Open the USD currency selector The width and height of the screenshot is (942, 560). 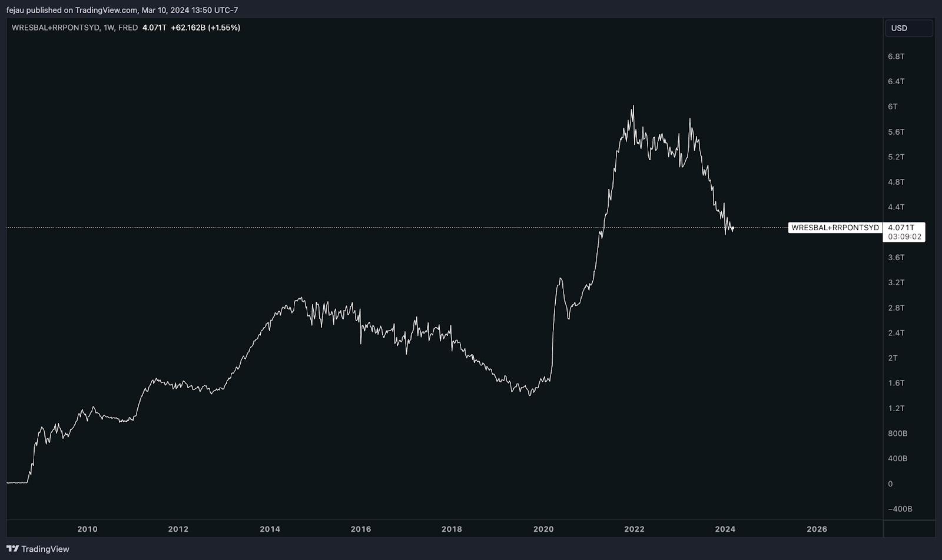pos(909,28)
